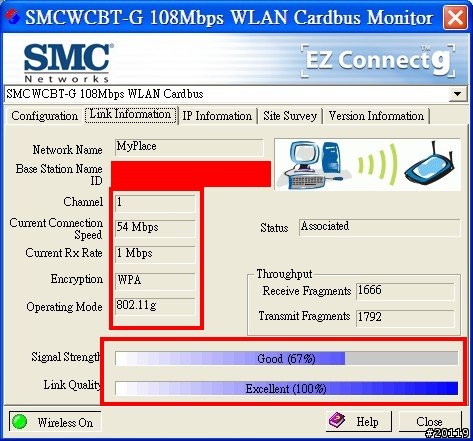Click the Transmit Fragments label
The width and height of the screenshot is (473, 441).
tap(304, 316)
